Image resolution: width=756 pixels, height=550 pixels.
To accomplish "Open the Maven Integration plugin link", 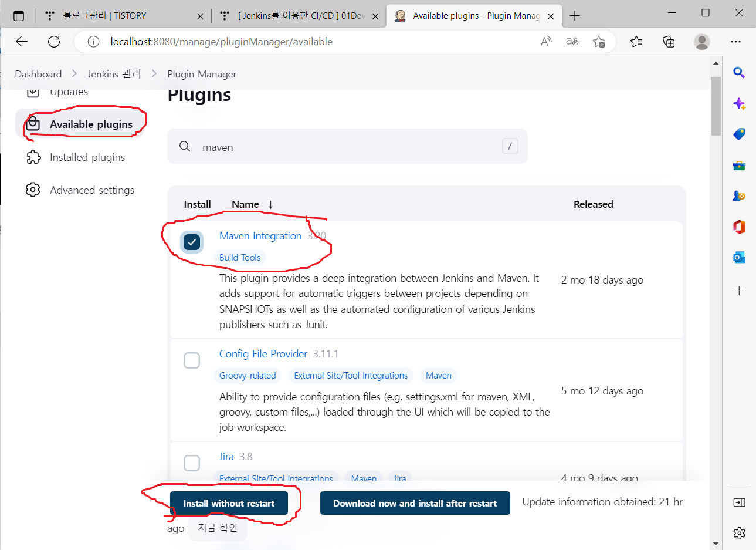I will coord(260,235).
